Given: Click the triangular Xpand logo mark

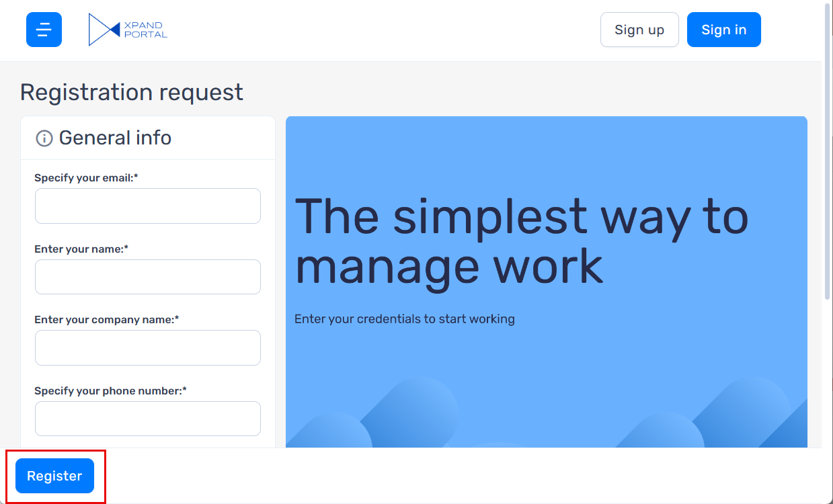Looking at the screenshot, I should [103, 30].
